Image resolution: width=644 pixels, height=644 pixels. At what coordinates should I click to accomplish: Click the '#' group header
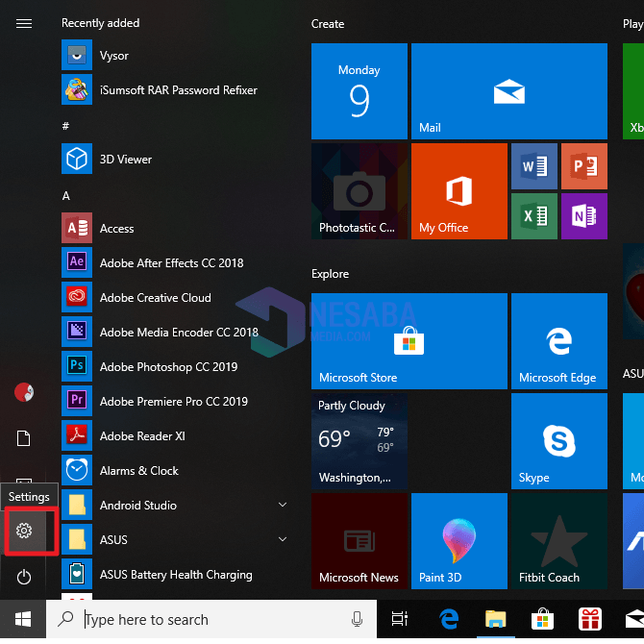point(65,126)
